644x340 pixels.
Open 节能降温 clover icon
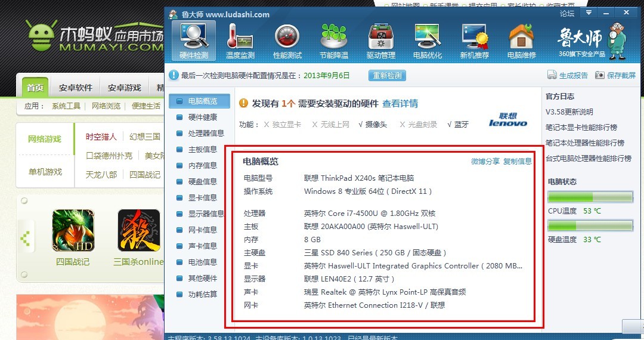point(334,41)
